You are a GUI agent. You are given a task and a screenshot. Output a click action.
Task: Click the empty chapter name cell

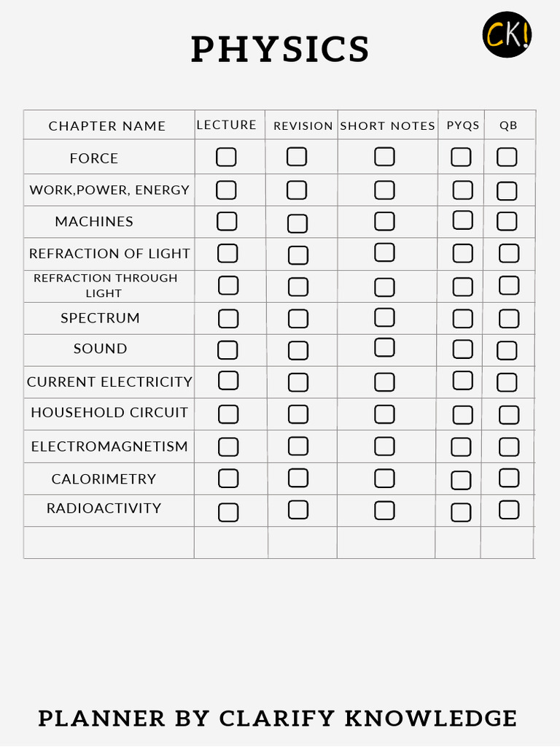coord(109,543)
